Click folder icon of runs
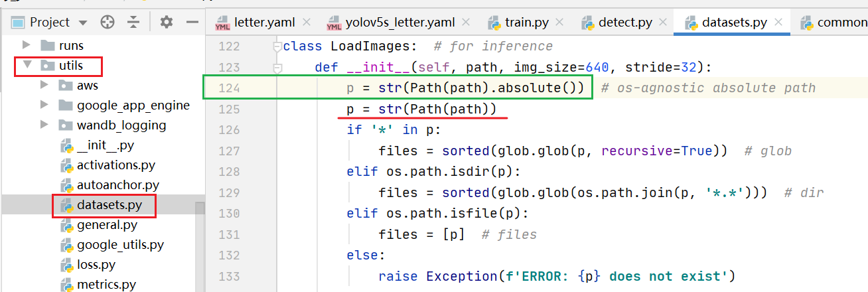Screen dimensions: 868x292 click(47, 46)
